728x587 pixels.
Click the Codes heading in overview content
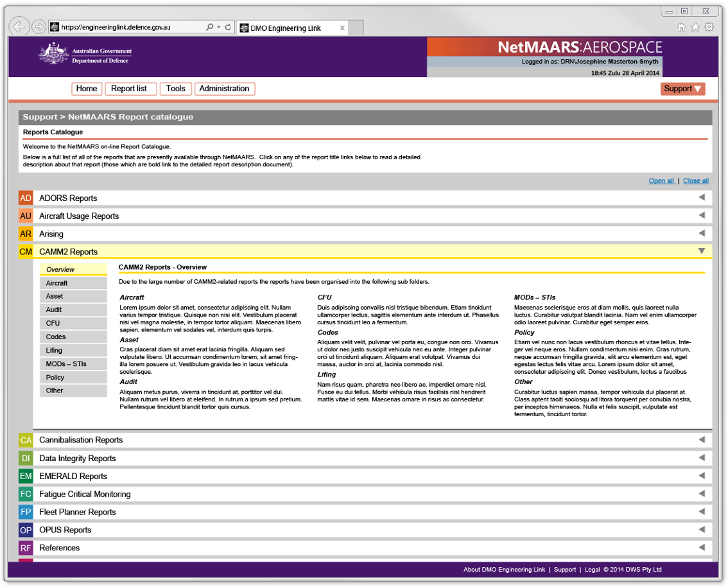[x=327, y=333]
